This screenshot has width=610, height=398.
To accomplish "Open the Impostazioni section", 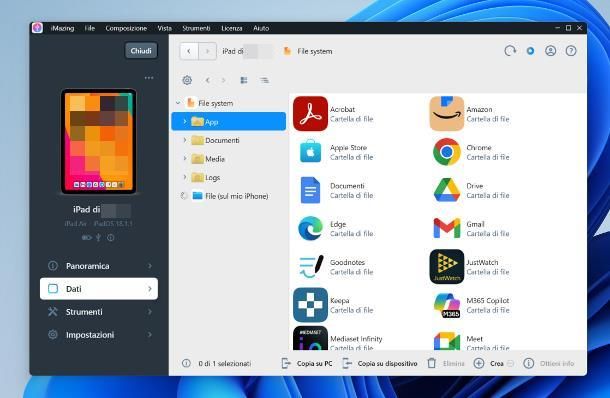I will pos(99,335).
